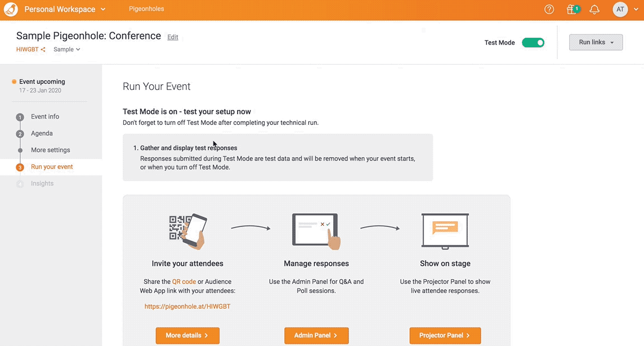644x346 pixels.
Task: Open the Run links dropdown
Action: (x=596, y=42)
